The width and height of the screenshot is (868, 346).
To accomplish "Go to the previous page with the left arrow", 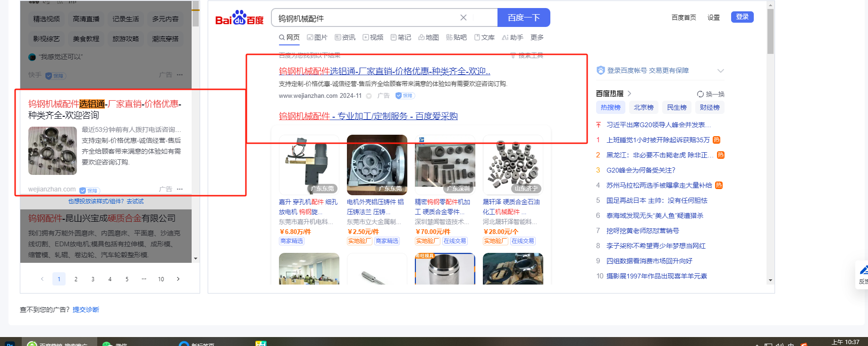I will point(42,279).
